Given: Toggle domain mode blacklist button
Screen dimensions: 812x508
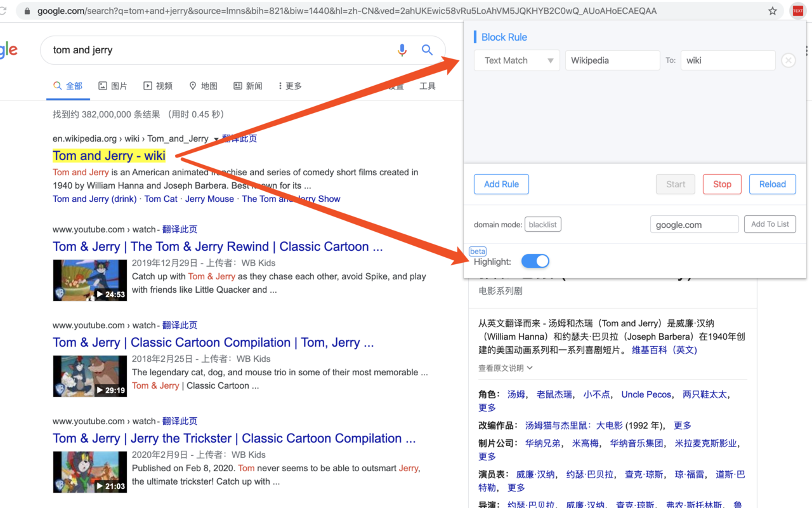Looking at the screenshot, I should click(543, 224).
